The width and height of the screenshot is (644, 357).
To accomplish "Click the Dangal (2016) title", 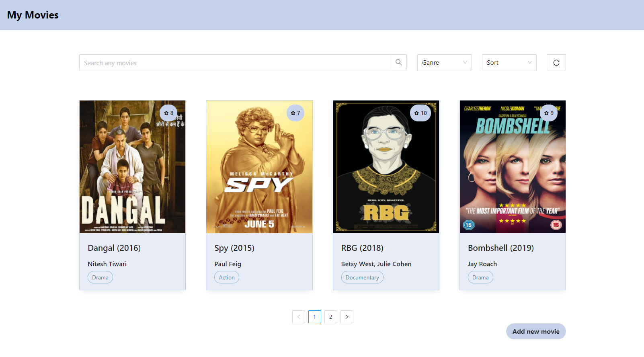I will pos(114,248).
